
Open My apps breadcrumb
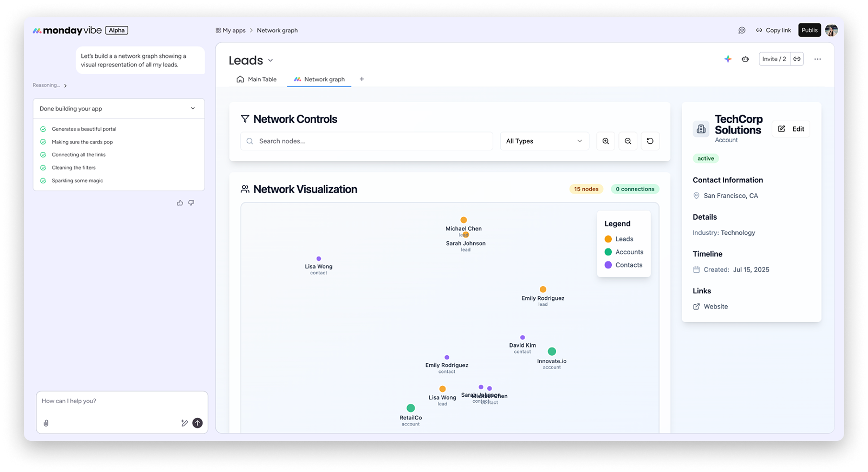click(230, 30)
